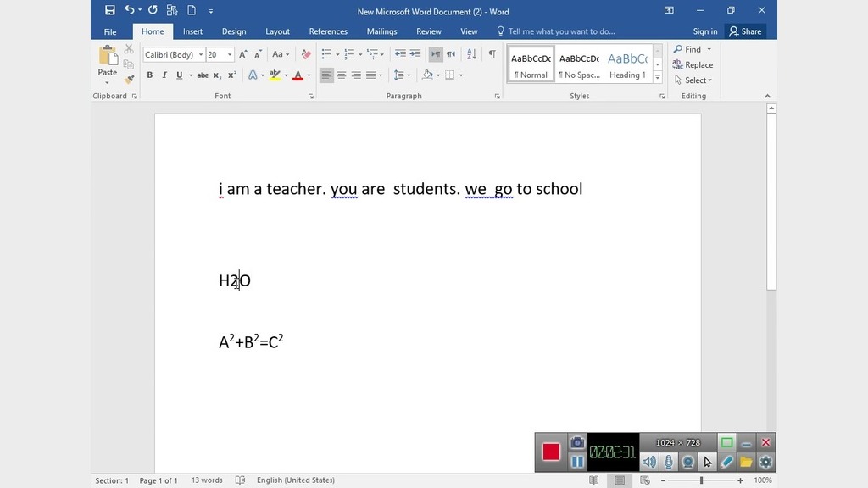The image size is (868, 488).
Task: Expand the Calibri font name dropdown
Action: tap(201, 55)
